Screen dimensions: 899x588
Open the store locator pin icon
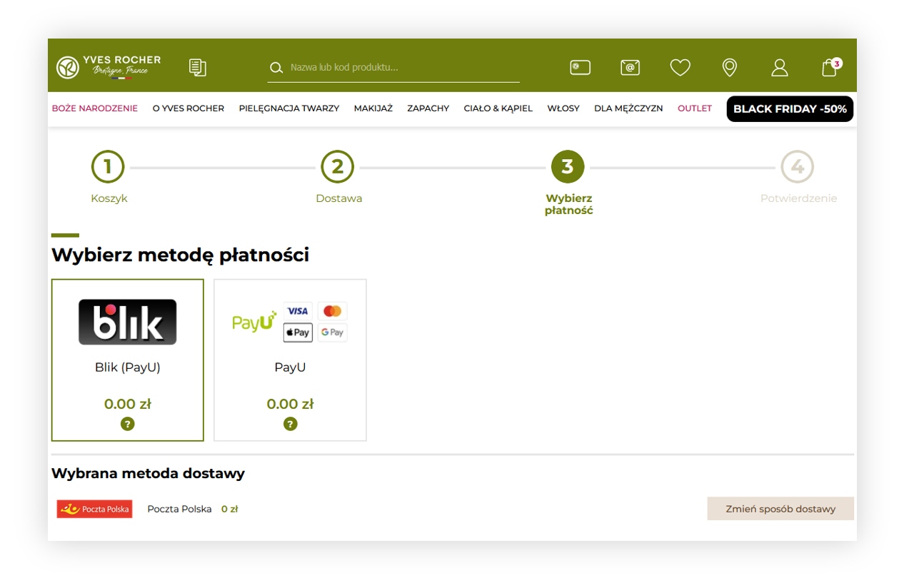[x=729, y=68]
